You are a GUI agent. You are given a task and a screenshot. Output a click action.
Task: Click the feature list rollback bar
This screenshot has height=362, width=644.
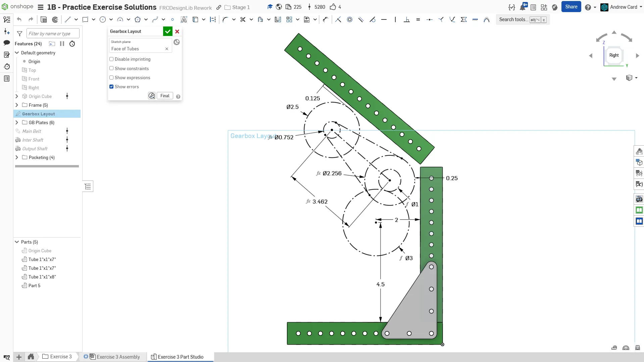pyautogui.click(x=47, y=166)
